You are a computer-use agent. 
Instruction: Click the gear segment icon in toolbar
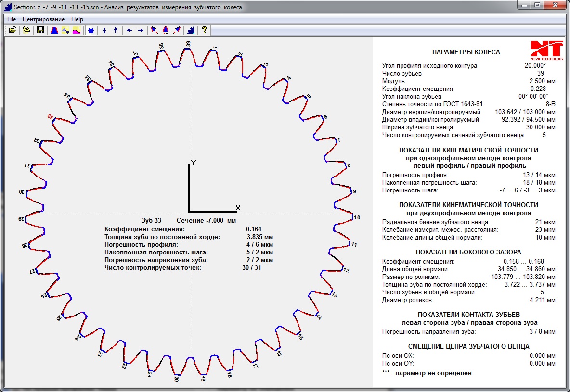pyautogui.click(x=191, y=30)
